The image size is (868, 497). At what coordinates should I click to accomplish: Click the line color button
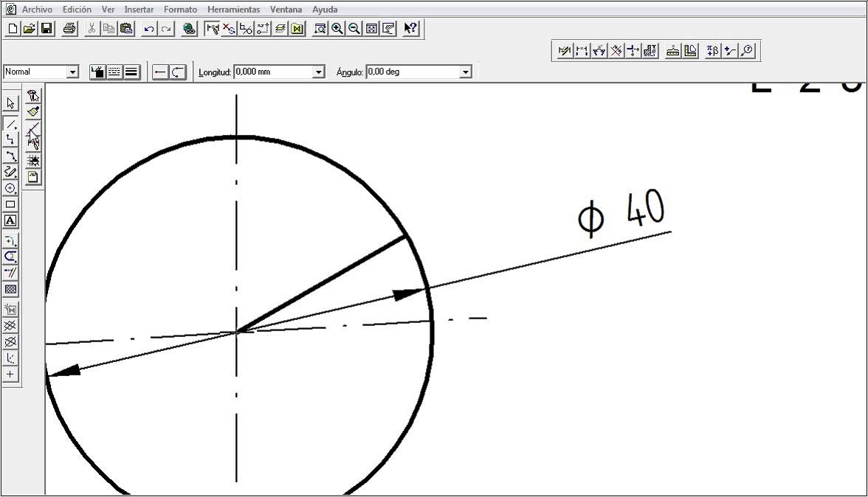coord(97,72)
